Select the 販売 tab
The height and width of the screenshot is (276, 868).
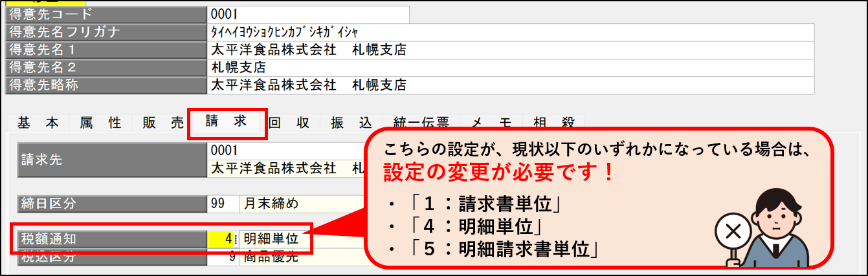pyautogui.click(x=162, y=123)
